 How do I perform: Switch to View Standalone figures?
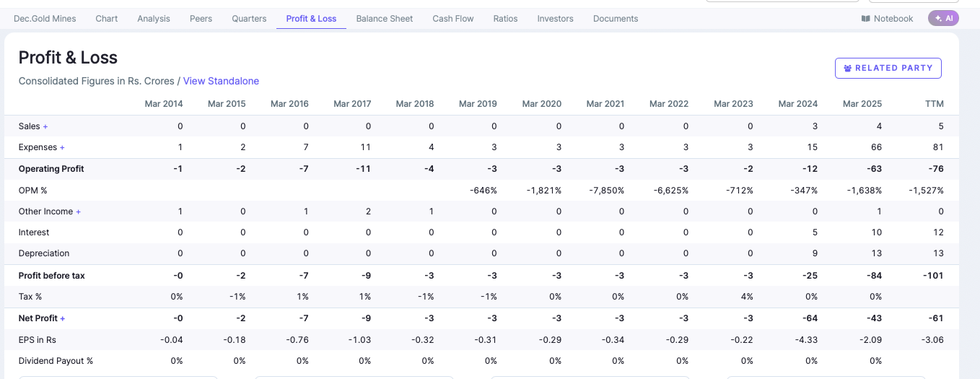(x=221, y=81)
